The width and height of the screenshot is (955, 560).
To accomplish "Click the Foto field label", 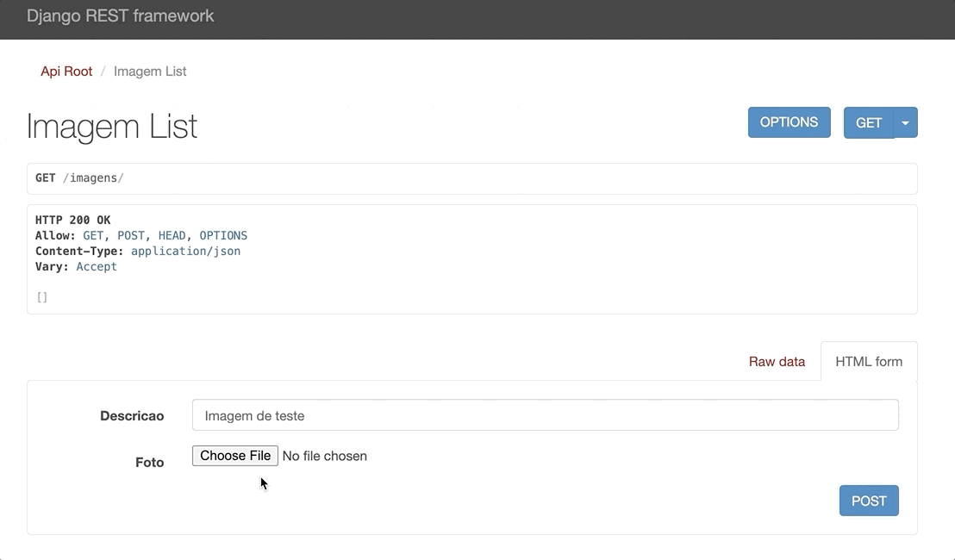I will click(x=149, y=463).
